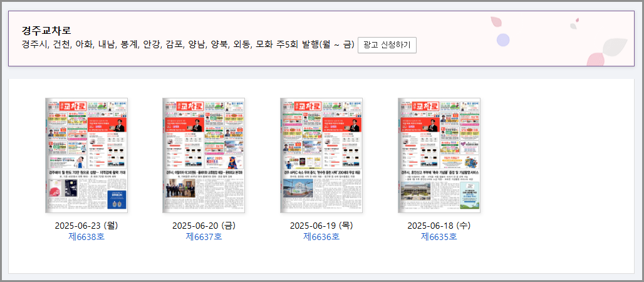Open the 2025-06-20 newspaper cover thumbnail
644x282 pixels.
[x=204, y=155]
